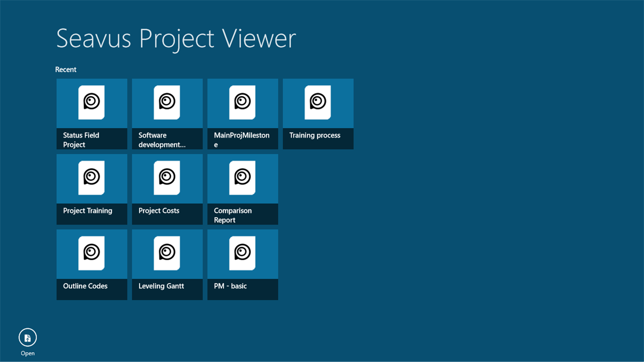
Task: Click the "Leveling Gantt" tile label
Action: [x=161, y=286]
